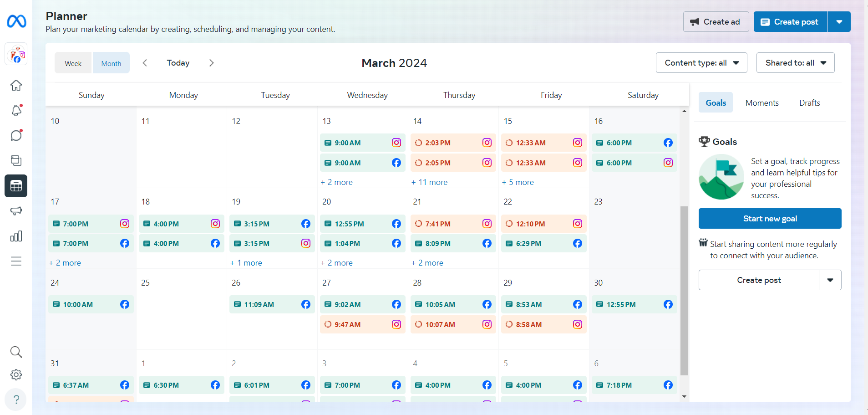868x415 pixels.
Task: Expand the Shared to: all dropdown
Action: coord(795,63)
